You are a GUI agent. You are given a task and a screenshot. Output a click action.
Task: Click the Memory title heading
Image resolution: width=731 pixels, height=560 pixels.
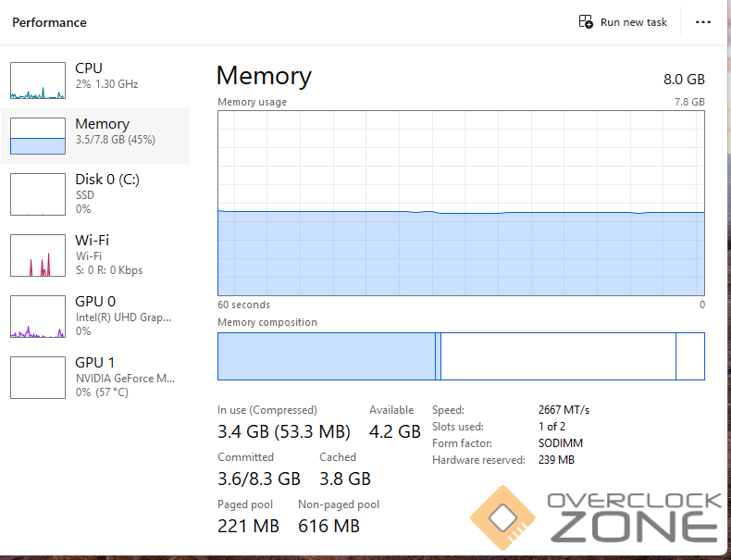tap(264, 76)
